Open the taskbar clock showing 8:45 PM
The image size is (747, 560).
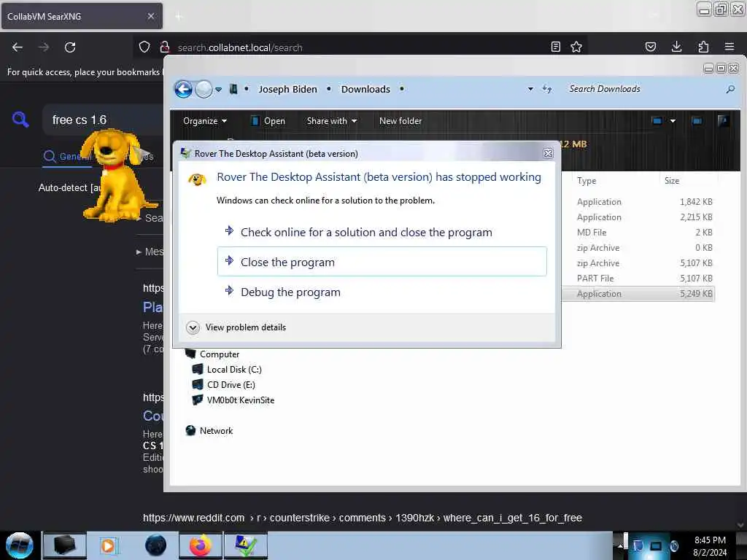click(710, 545)
